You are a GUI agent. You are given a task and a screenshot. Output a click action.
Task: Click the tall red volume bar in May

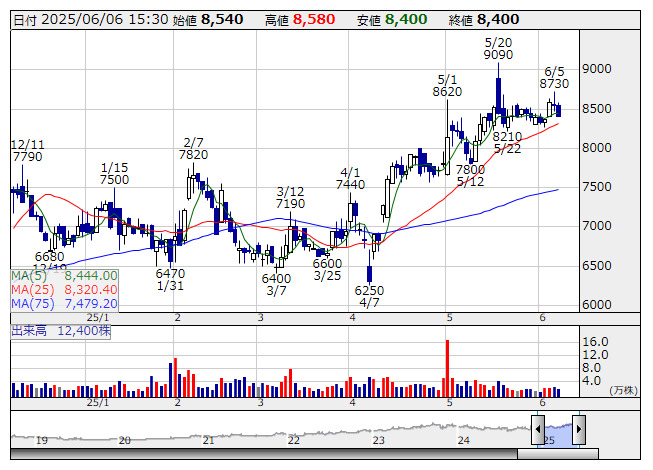click(x=448, y=368)
